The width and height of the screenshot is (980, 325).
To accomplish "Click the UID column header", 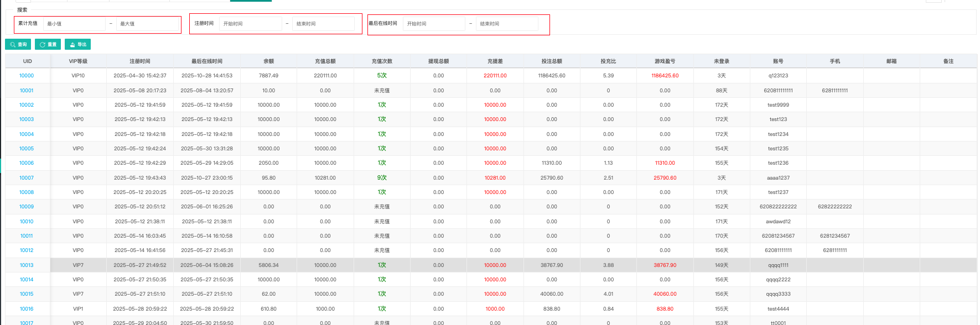I will point(28,61).
